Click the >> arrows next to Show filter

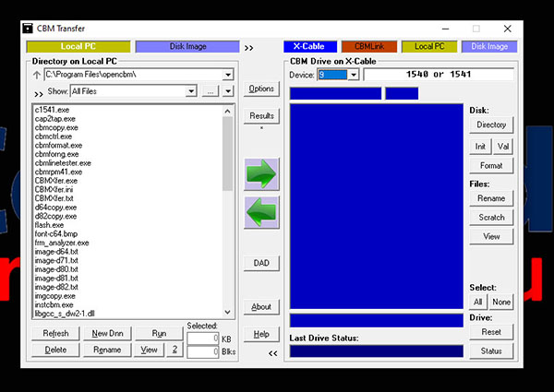[38, 92]
